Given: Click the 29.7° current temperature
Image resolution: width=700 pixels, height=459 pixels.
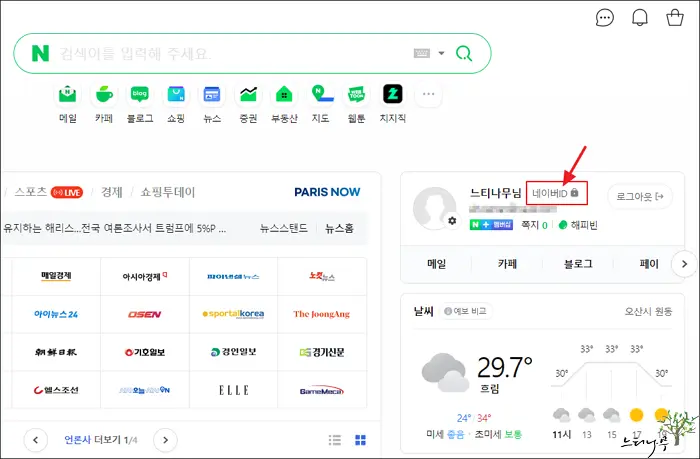Looking at the screenshot, I should click(504, 367).
